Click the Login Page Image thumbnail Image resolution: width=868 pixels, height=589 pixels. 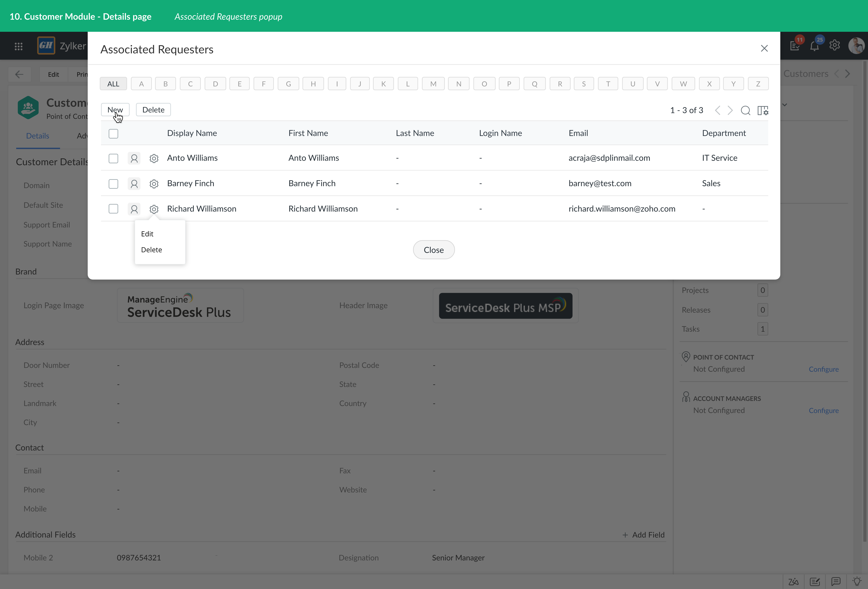pyautogui.click(x=180, y=305)
